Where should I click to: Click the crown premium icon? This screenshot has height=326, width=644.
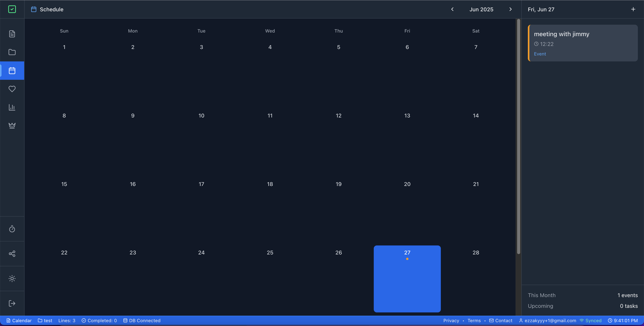(x=12, y=126)
